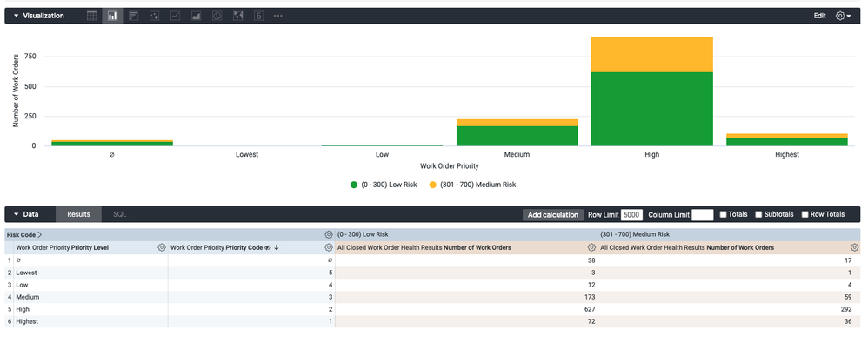This screenshot has height=344, width=868.
Task: Click the green Medium bar segment
Action: tap(517, 136)
